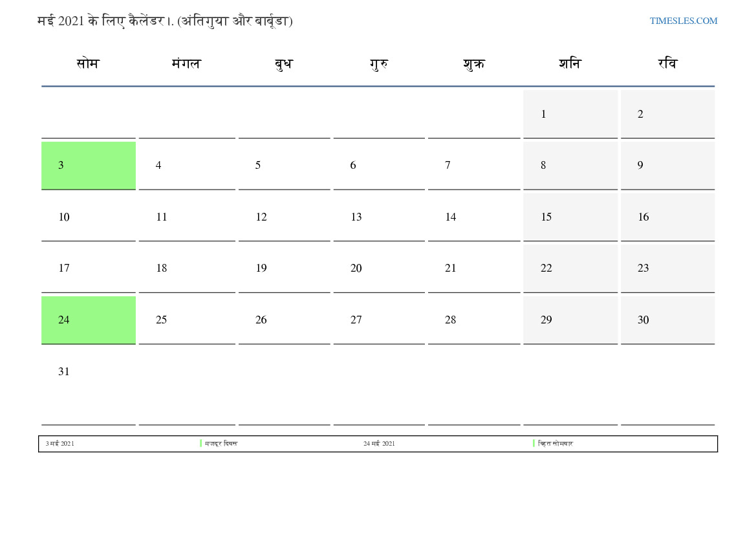Click the गुरु weekday header
756x535 pixels.
pos(379,64)
